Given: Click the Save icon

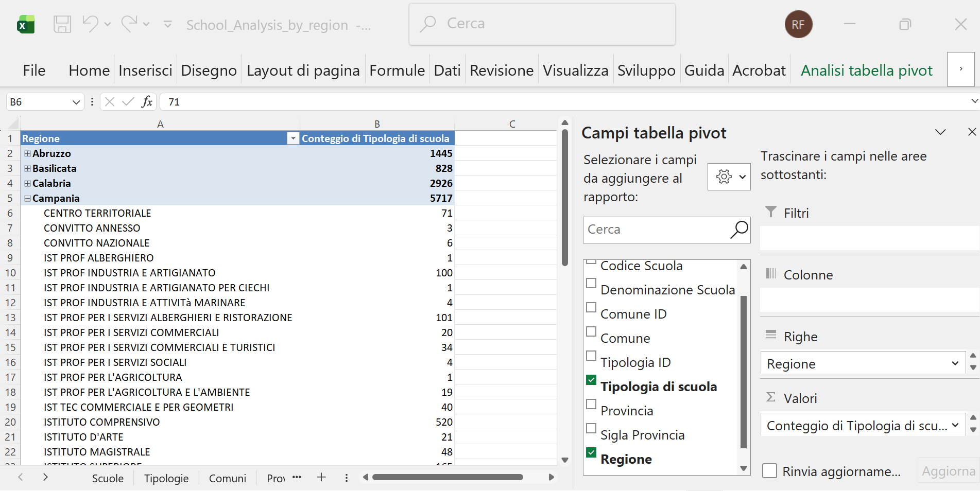Looking at the screenshot, I should (62, 24).
